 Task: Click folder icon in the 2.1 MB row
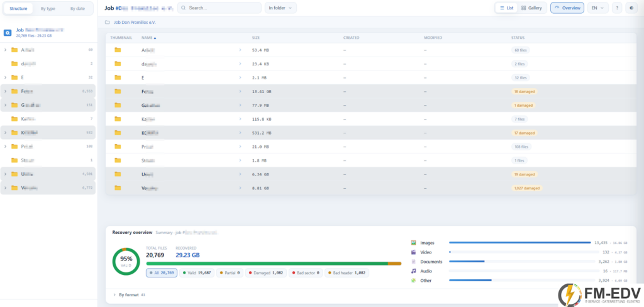[x=118, y=77]
